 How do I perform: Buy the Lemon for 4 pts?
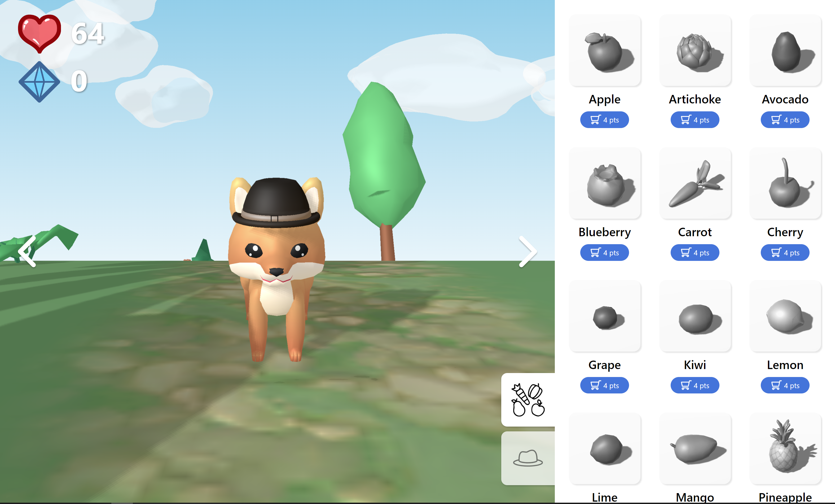click(785, 385)
